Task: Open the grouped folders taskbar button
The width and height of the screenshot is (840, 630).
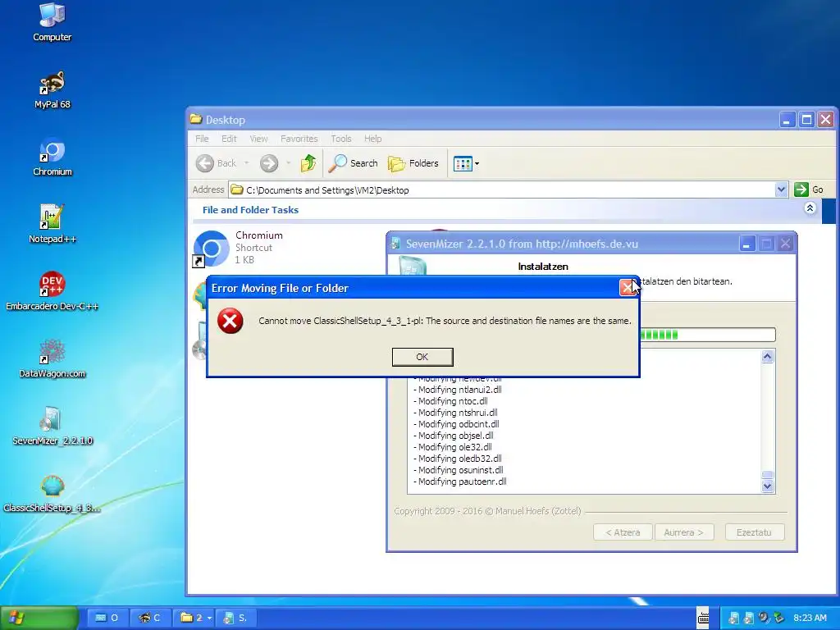Action: tap(195, 618)
